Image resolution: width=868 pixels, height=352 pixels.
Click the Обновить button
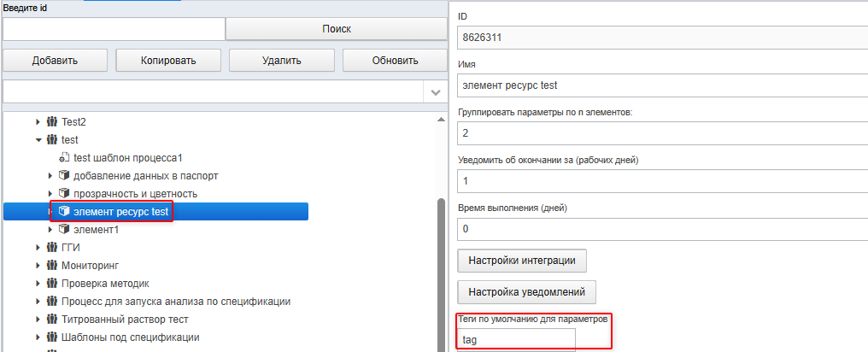(395, 61)
